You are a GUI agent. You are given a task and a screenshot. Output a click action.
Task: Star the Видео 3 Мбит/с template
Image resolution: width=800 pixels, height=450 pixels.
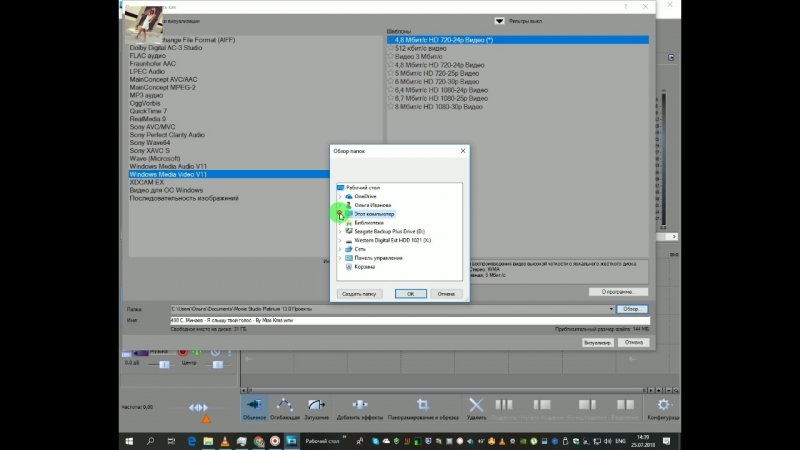390,56
